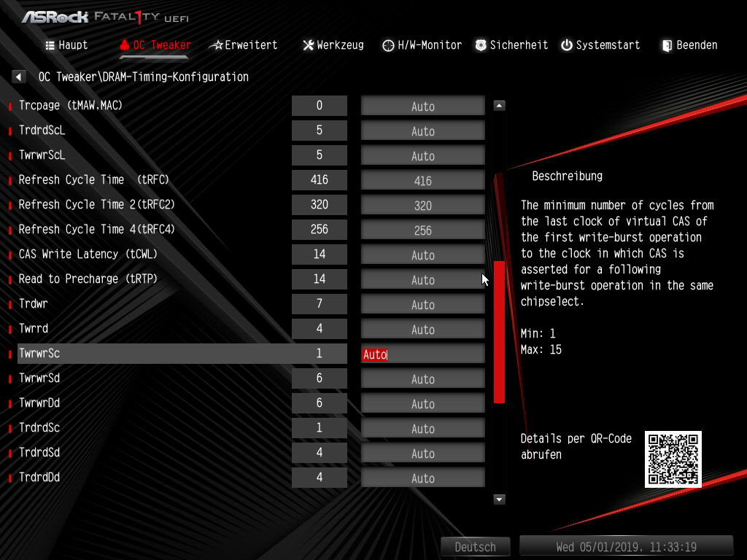Image resolution: width=747 pixels, height=560 pixels.
Task: Switch to OC Tweaker tab
Action: click(x=155, y=45)
